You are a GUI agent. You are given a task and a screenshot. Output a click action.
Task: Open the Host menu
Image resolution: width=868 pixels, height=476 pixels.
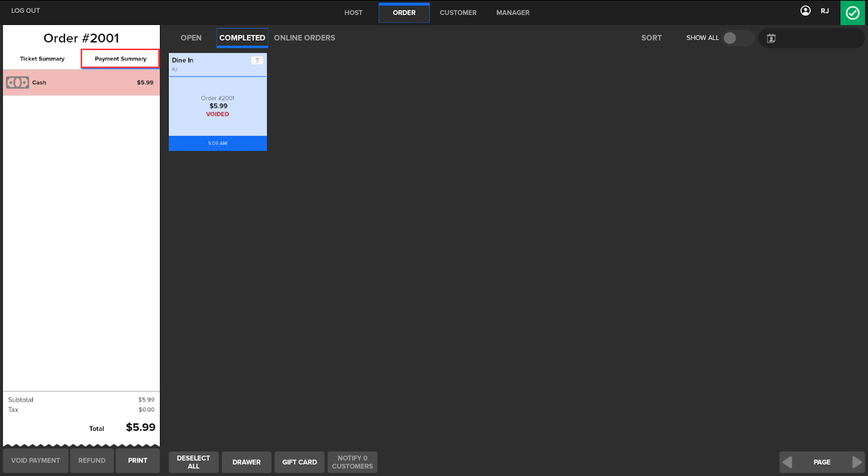tap(353, 12)
